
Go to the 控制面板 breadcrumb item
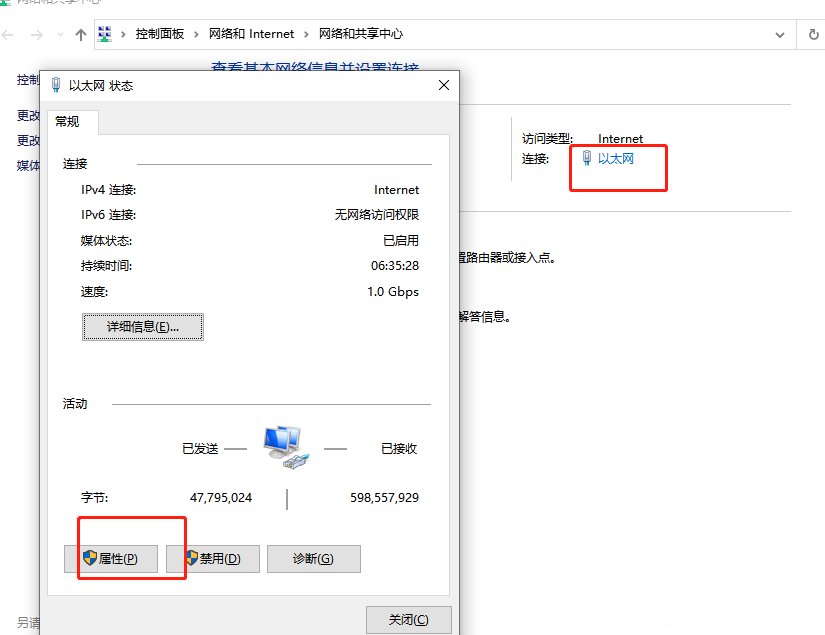[160, 34]
